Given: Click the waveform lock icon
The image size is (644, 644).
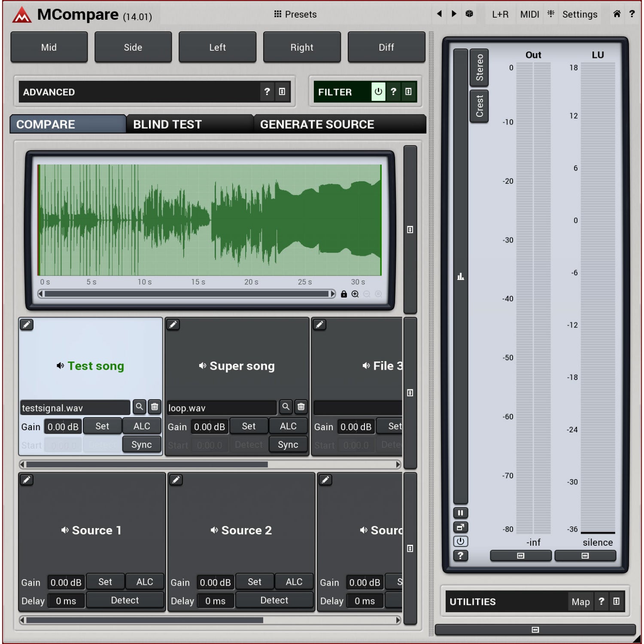Looking at the screenshot, I should pyautogui.click(x=344, y=294).
